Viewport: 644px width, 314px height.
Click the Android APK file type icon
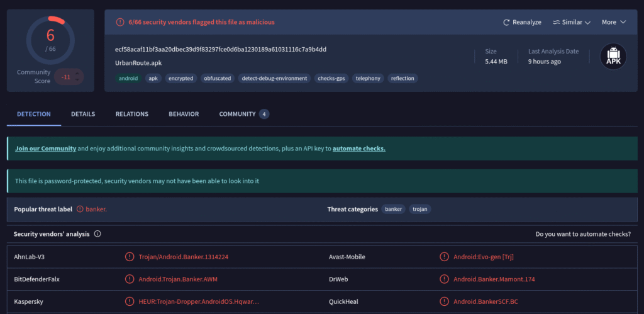click(x=613, y=56)
